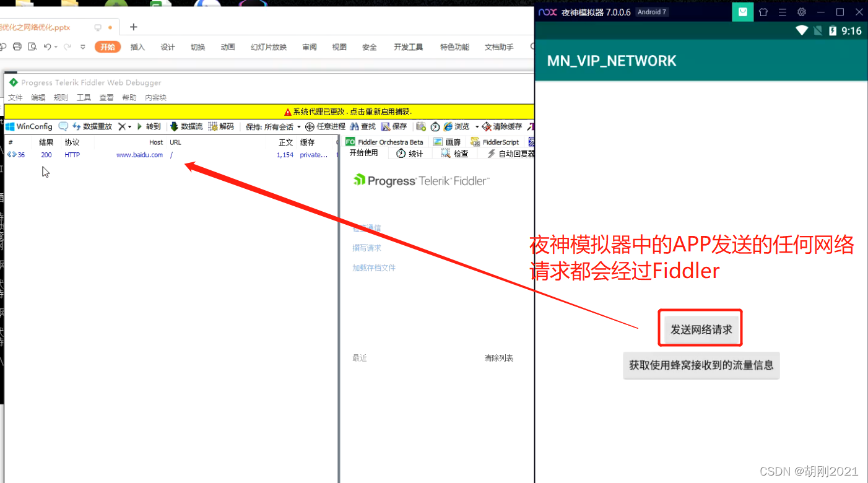
Task: Open 文件 menu in Fiddler
Action: [x=15, y=98]
